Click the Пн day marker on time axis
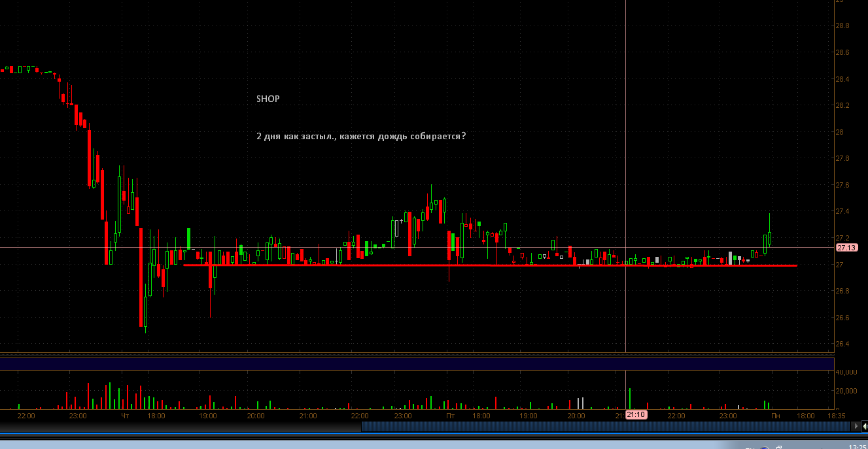Image resolution: width=868 pixels, height=449 pixels. (776, 415)
